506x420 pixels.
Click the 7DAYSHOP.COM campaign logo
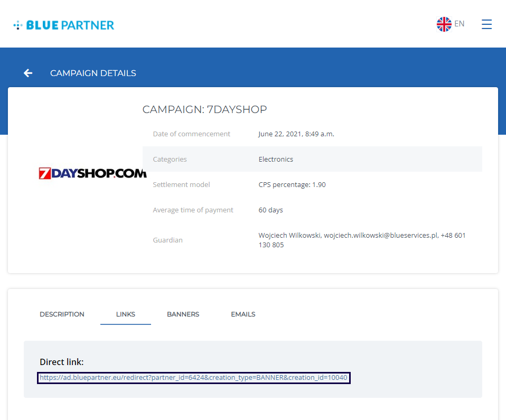[92, 172]
